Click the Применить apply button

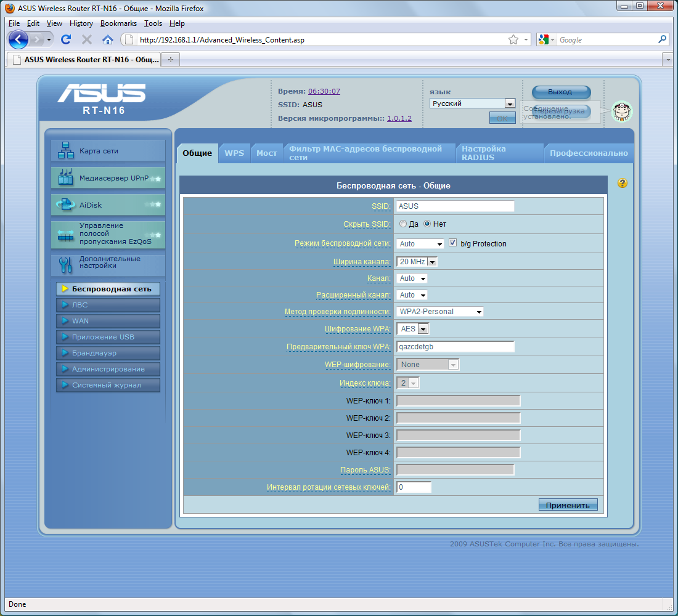(x=568, y=505)
